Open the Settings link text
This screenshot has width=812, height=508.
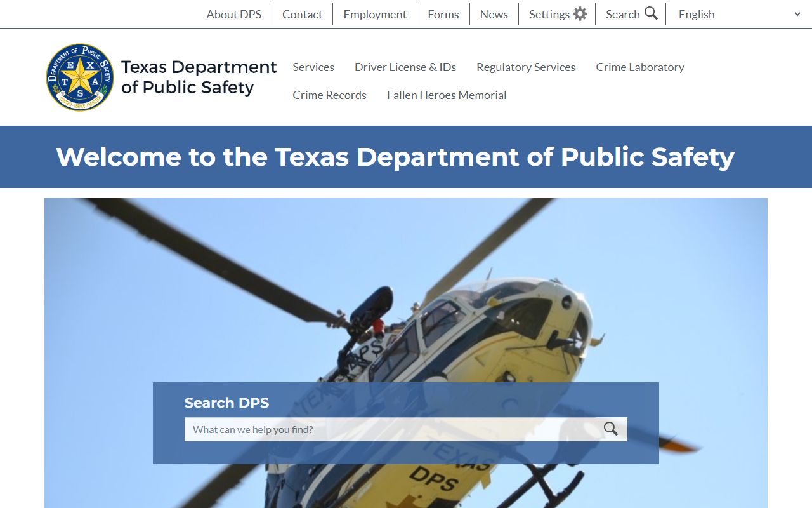click(549, 14)
